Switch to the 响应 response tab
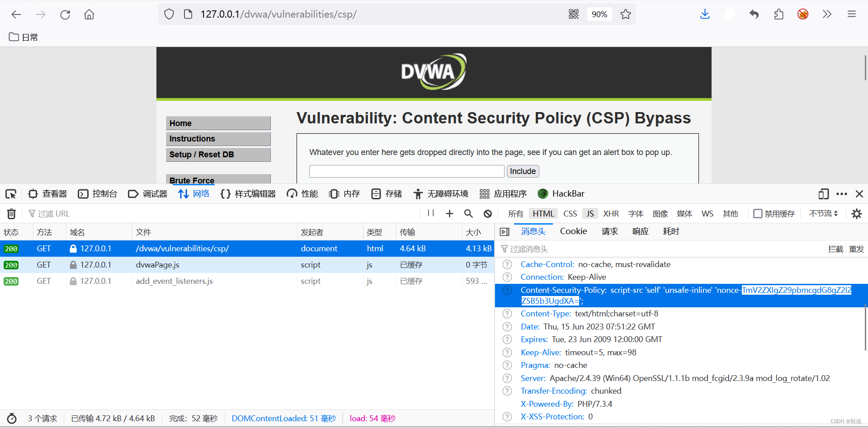Viewport: 868px width, 428px height. 640,231
